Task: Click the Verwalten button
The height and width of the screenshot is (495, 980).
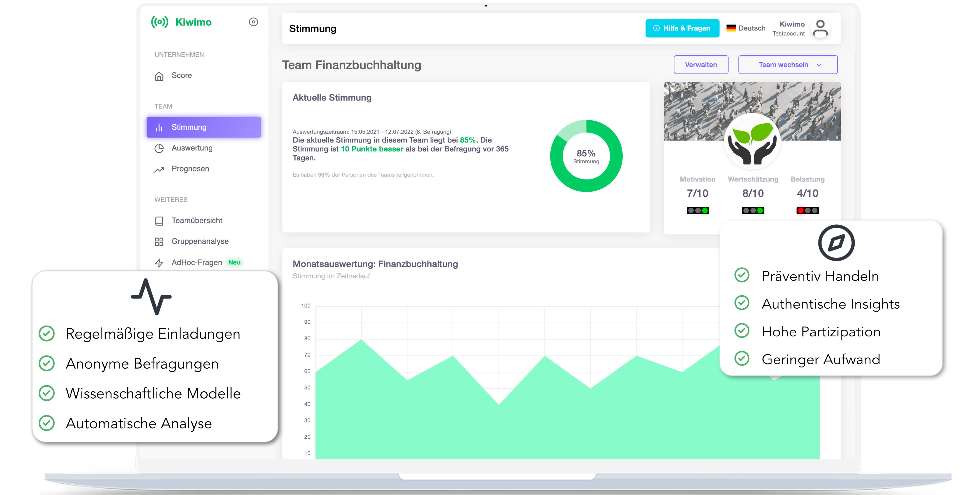Action: tap(701, 65)
